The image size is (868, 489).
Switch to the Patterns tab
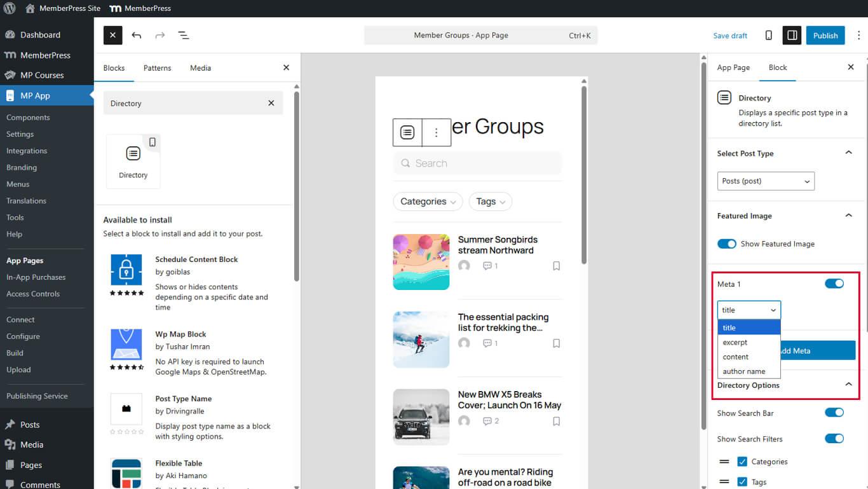(157, 68)
